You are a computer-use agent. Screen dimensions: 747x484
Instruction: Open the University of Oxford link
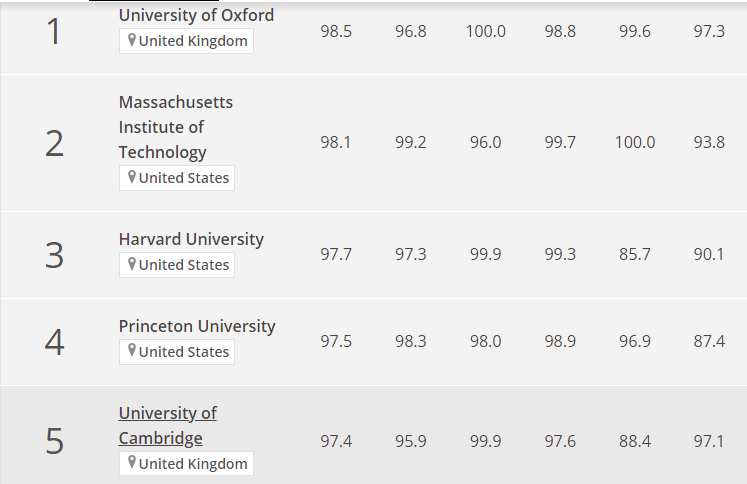[x=196, y=15]
